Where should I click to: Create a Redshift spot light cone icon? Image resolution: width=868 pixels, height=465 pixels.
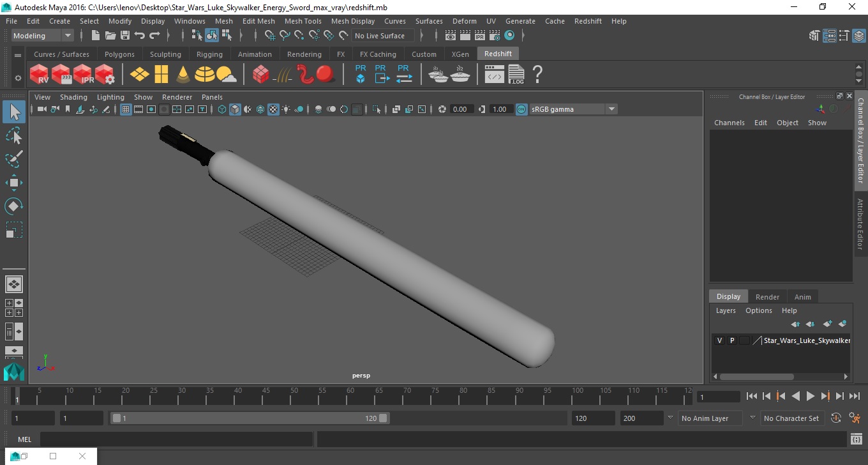183,74
